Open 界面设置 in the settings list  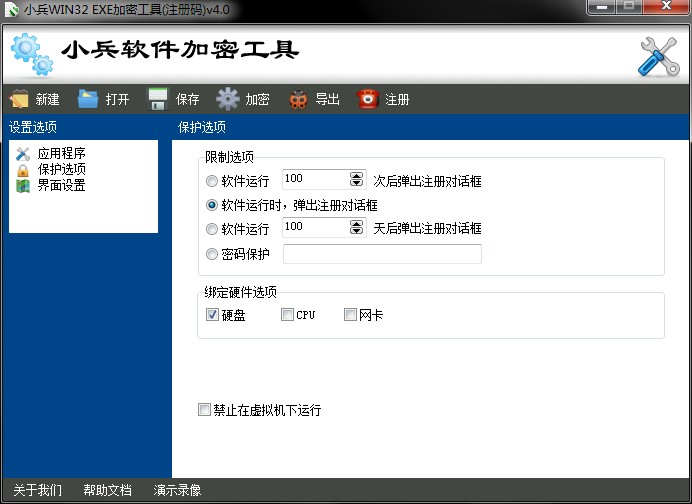(x=61, y=185)
